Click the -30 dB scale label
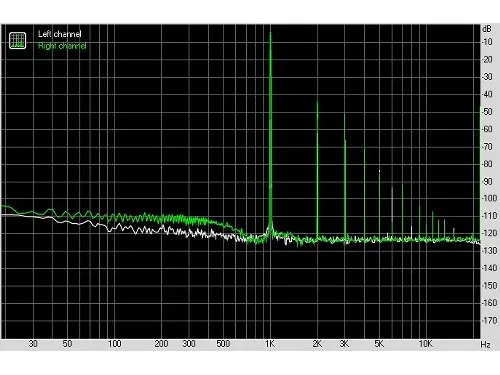The image size is (500, 375). pos(487,77)
